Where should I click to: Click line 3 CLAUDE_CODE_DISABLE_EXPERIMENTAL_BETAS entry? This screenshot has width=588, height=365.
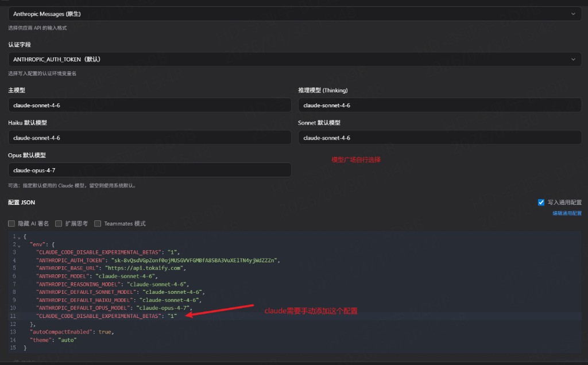[x=108, y=252]
